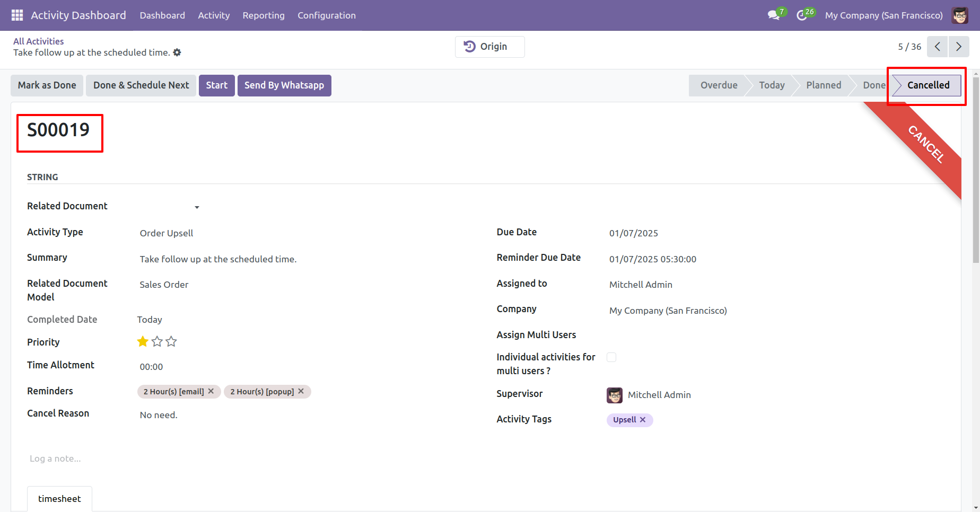This screenshot has width=980, height=512.
Task: Open the Configuration menu
Action: tap(327, 15)
